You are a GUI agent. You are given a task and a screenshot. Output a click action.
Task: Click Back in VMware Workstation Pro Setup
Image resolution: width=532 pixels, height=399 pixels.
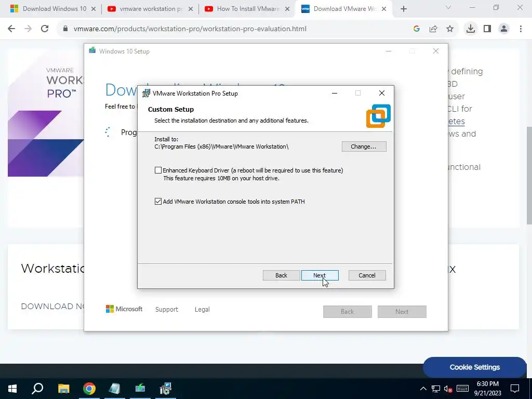281,275
